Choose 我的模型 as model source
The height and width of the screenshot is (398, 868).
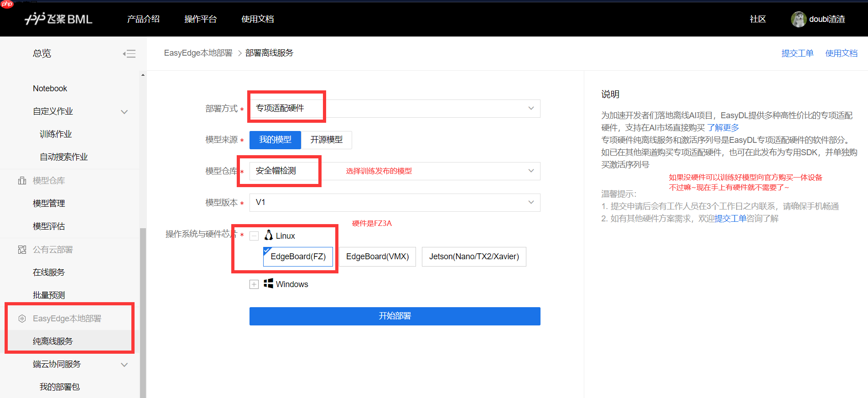tap(275, 140)
